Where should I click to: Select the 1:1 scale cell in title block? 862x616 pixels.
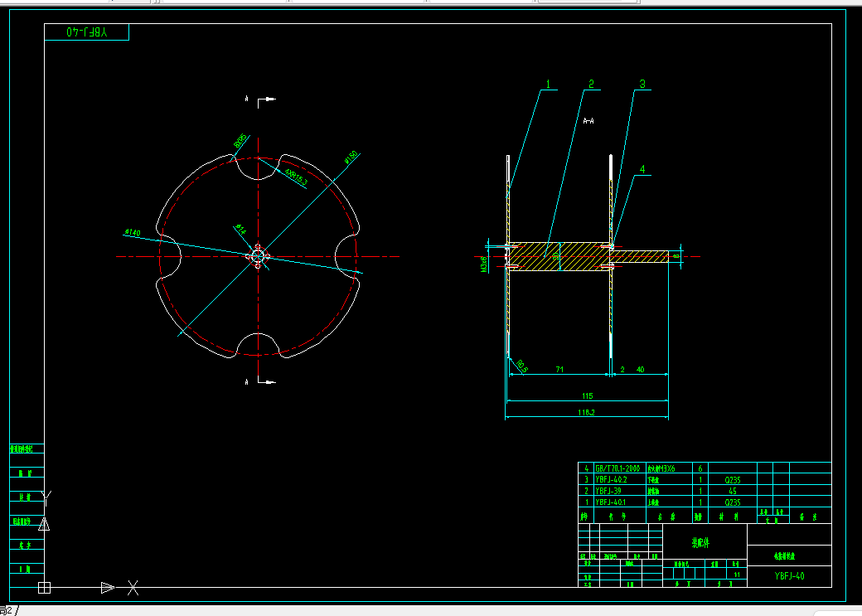click(x=737, y=575)
